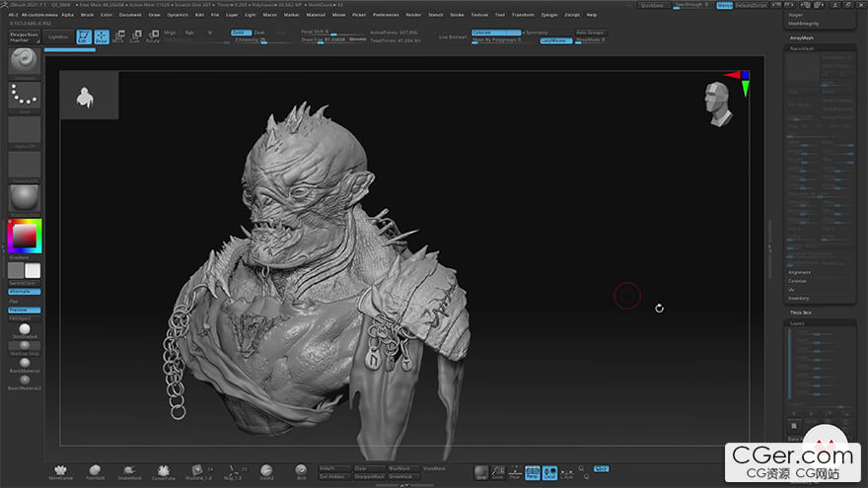Choose the MatCap Gray material ball
The width and height of the screenshot is (868, 488).
point(25,348)
